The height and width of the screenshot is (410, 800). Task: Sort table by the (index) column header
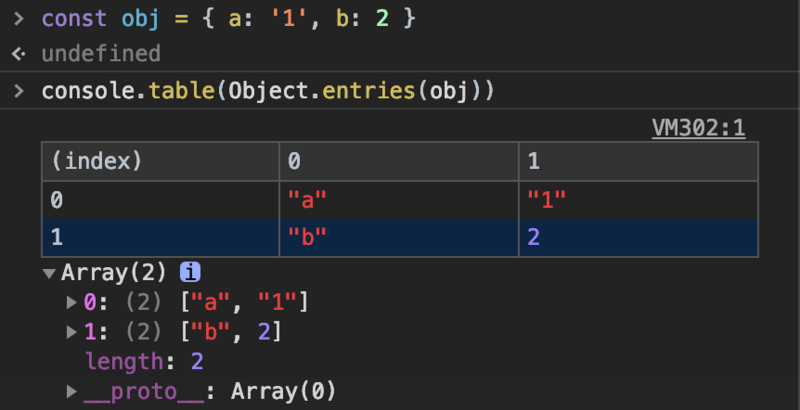click(161, 161)
